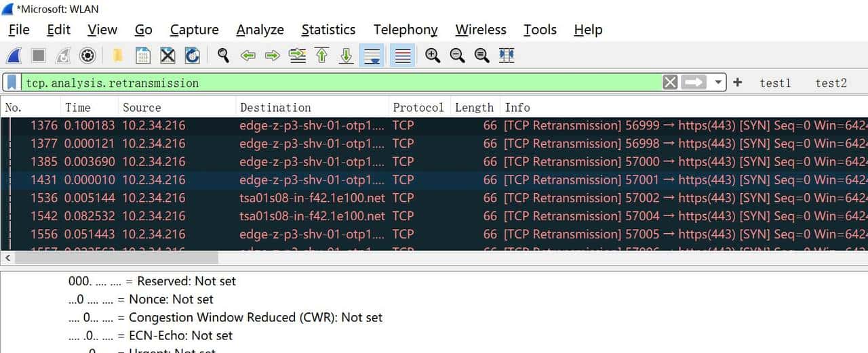
Task: Reset text to normal size
Action: pos(482,56)
